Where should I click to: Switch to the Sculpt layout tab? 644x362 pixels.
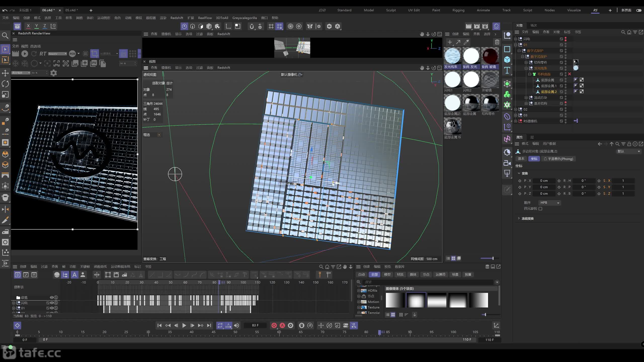(391, 10)
